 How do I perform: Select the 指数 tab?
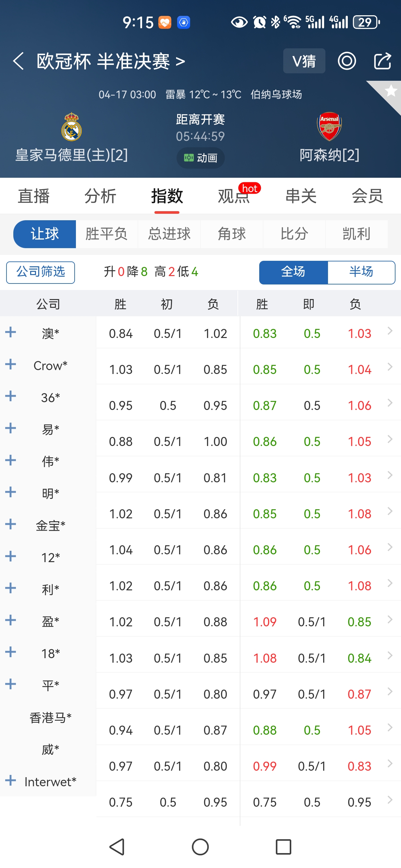point(167,196)
